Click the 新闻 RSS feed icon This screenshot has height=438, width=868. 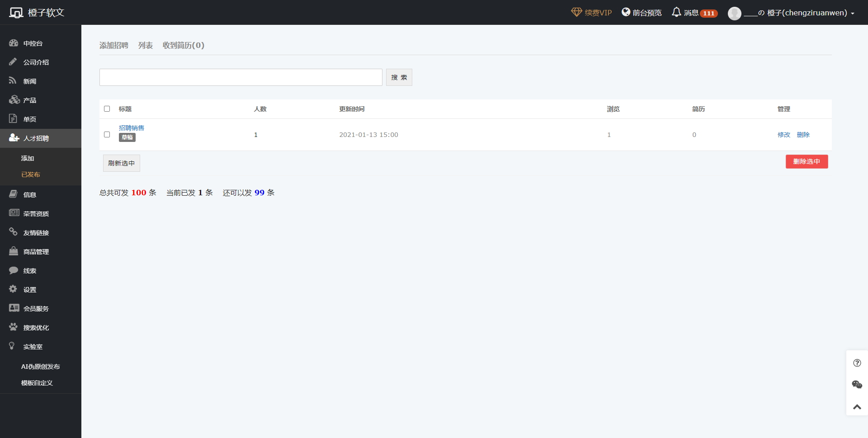pyautogui.click(x=13, y=81)
